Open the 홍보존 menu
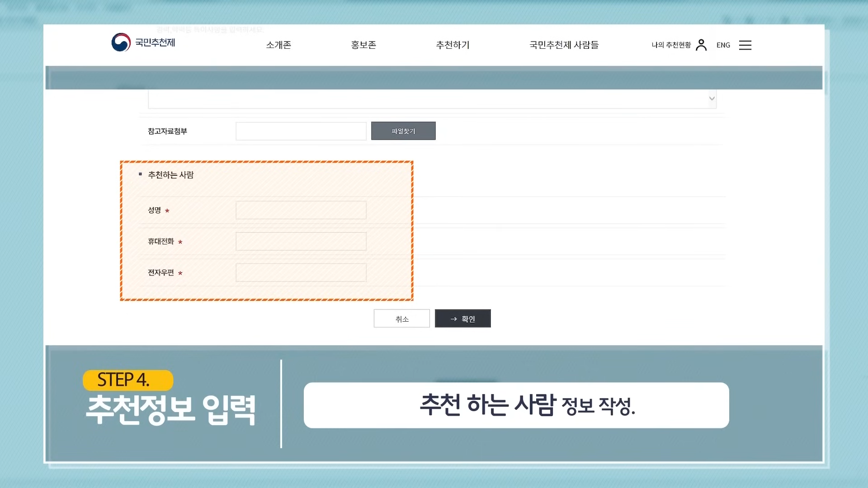The width and height of the screenshot is (868, 488). [x=363, y=45]
